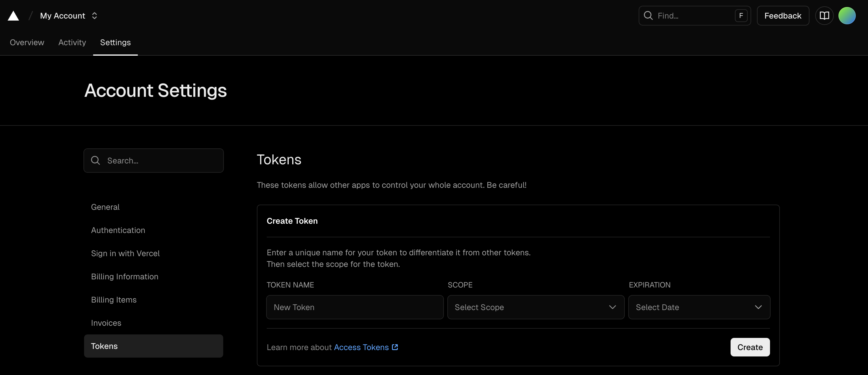
Task: Click the magnifier icon in the Find bar
Action: [x=648, y=15]
